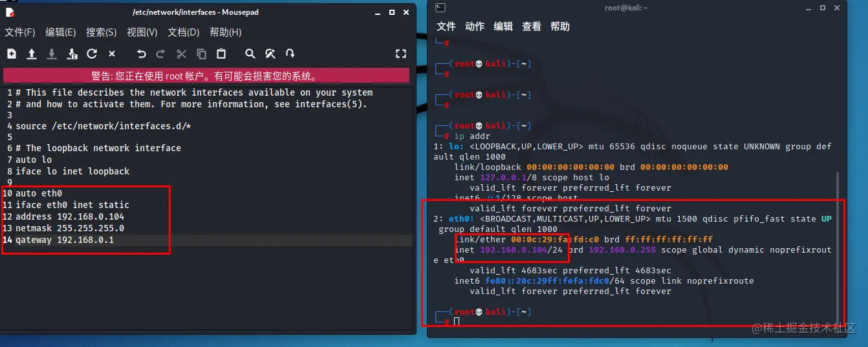The height and width of the screenshot is (347, 868).
Task: Toggle fullscreen mode in Mousepad
Action: 401,54
